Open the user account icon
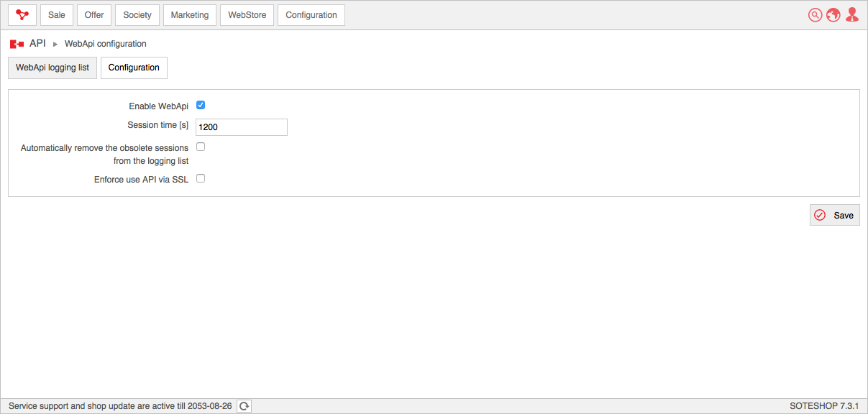 [852, 15]
